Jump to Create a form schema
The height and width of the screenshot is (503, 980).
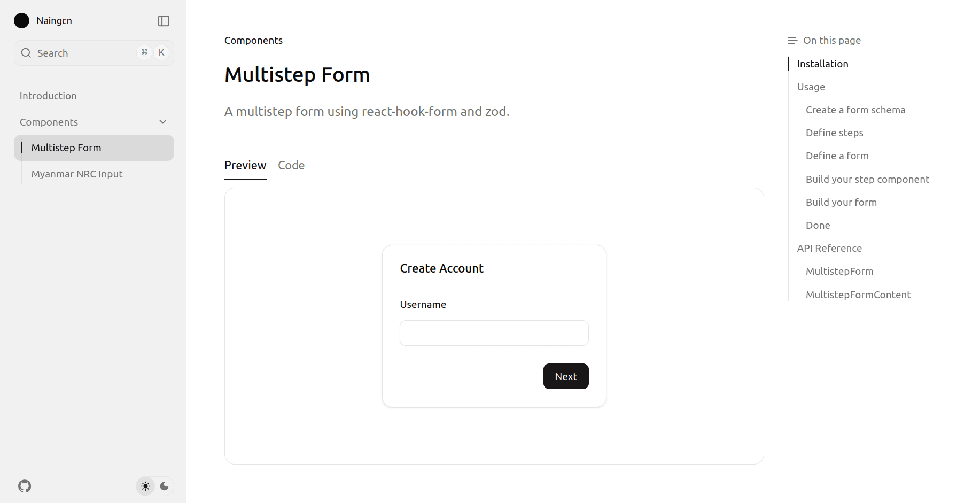(855, 110)
